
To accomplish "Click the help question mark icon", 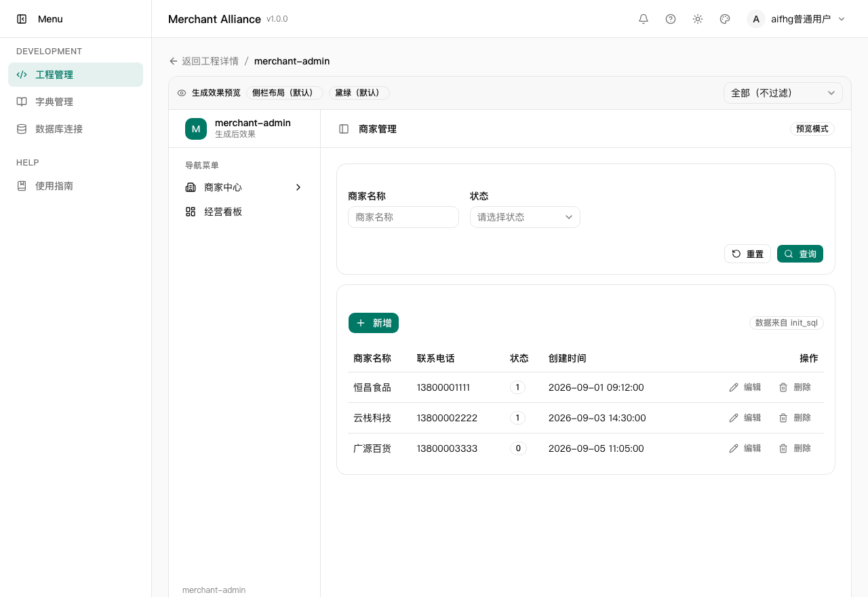I will 671,19.
